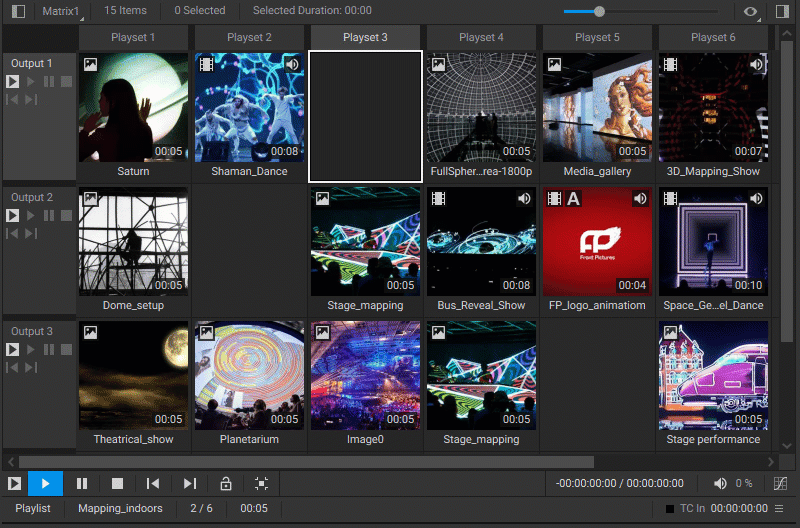Select the Playset 2 column header
The width and height of the screenshot is (800, 528).
click(x=249, y=37)
